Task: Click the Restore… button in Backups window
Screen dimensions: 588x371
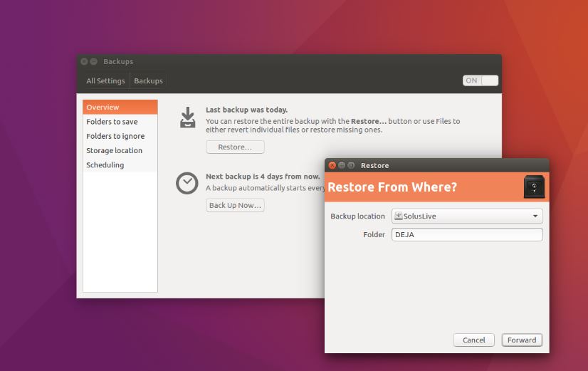Action: click(235, 147)
